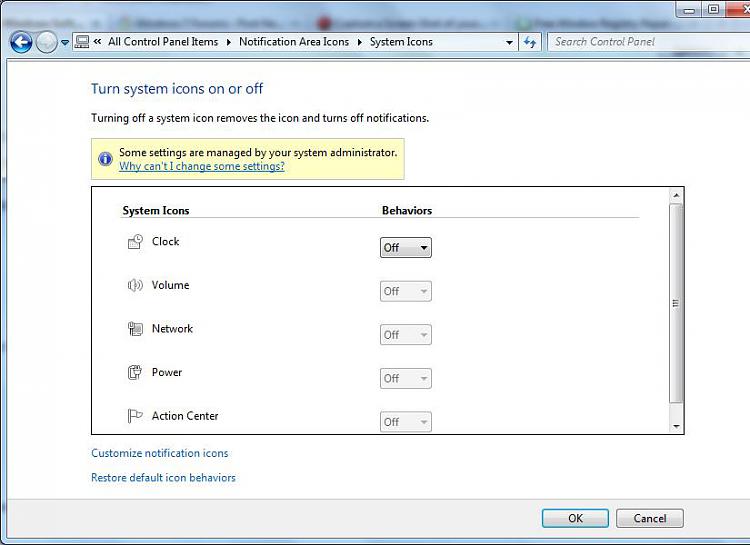This screenshot has width=750, height=545.
Task: Go to Notification Area Icons breadcrumb
Action: (x=294, y=42)
